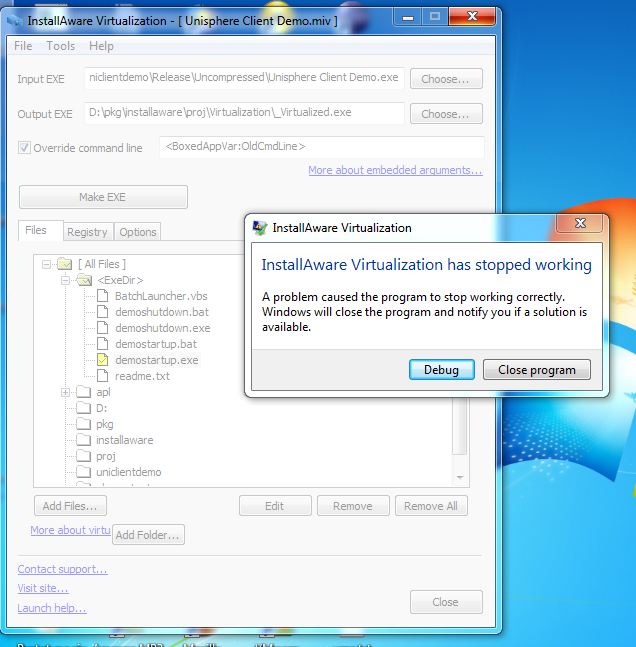Screen dimensions: 636x647
Task: Click demoshutdown.exe file icon
Action: (102, 328)
